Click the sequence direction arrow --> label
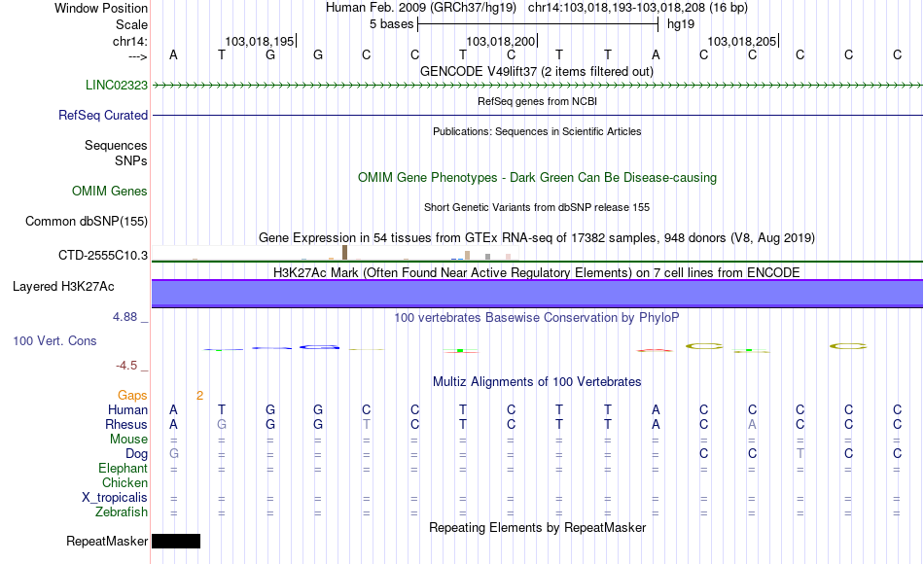 pyautogui.click(x=138, y=56)
